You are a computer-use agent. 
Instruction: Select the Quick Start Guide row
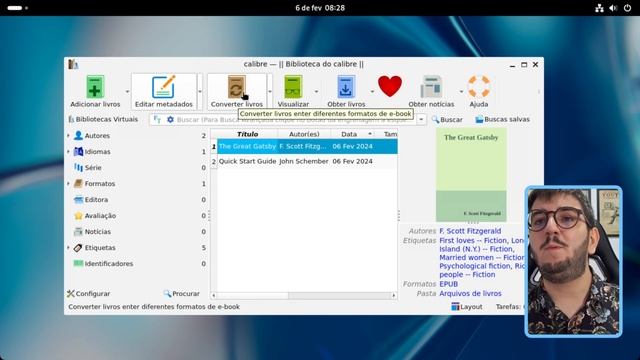(304, 161)
